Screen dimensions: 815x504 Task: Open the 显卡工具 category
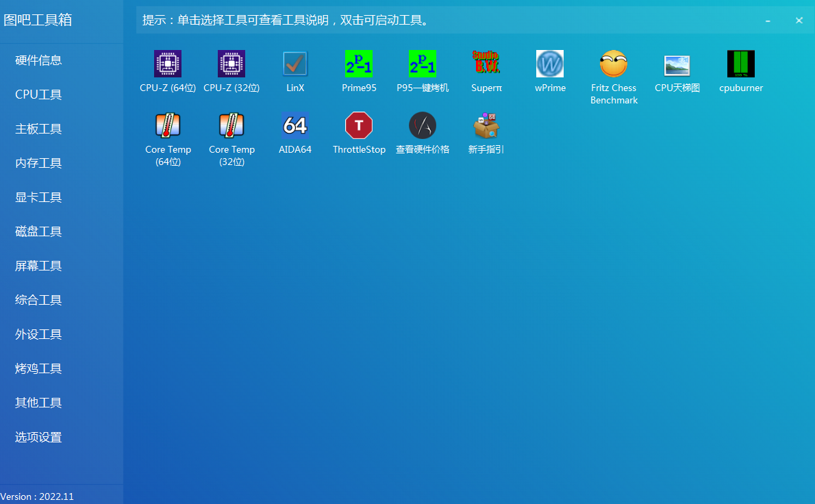pos(38,197)
